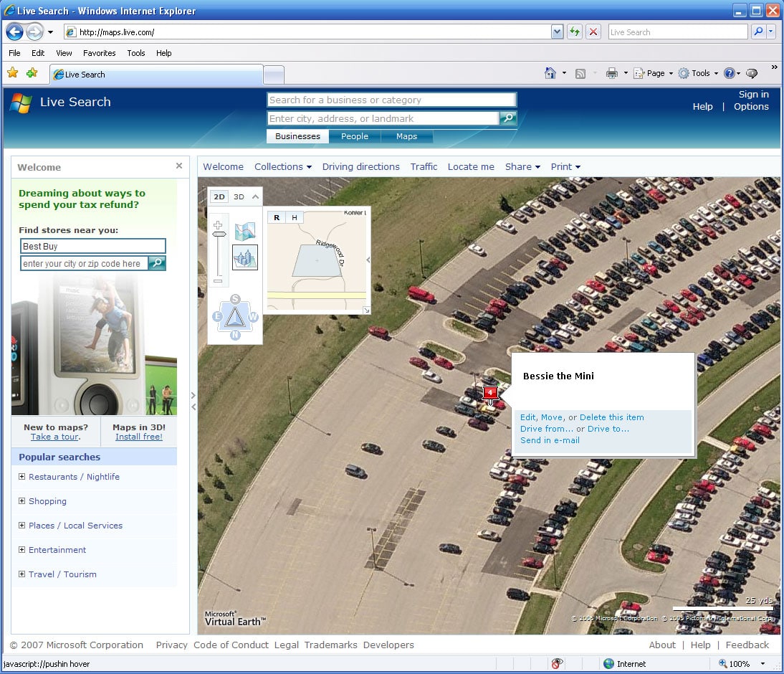The height and width of the screenshot is (674, 784).
Task: Click the IE Refresh button
Action: coord(574,32)
